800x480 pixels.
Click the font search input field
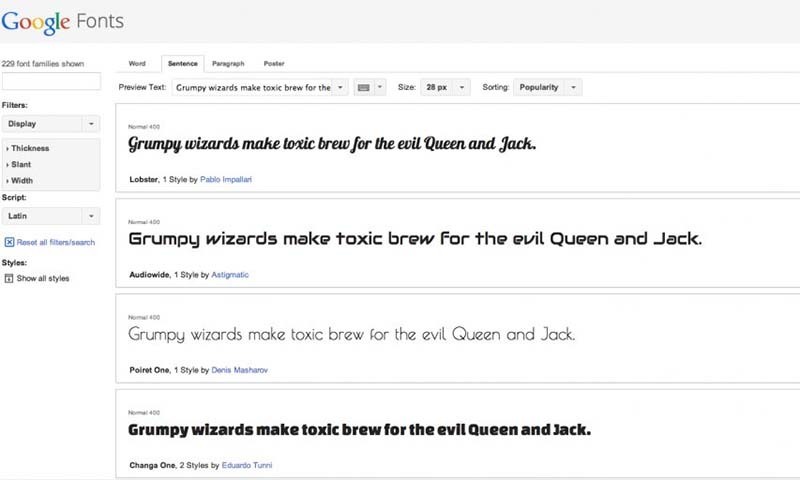coord(51,81)
